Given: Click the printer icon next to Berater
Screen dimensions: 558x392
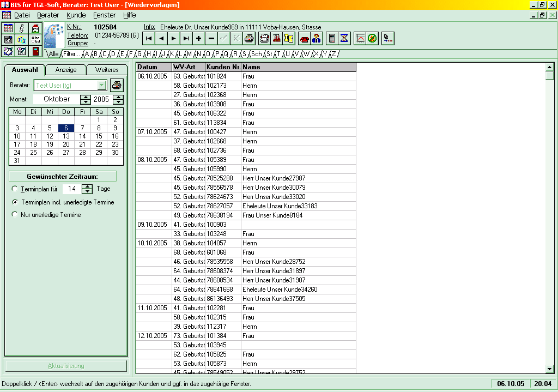Looking at the screenshot, I should 117,86.
